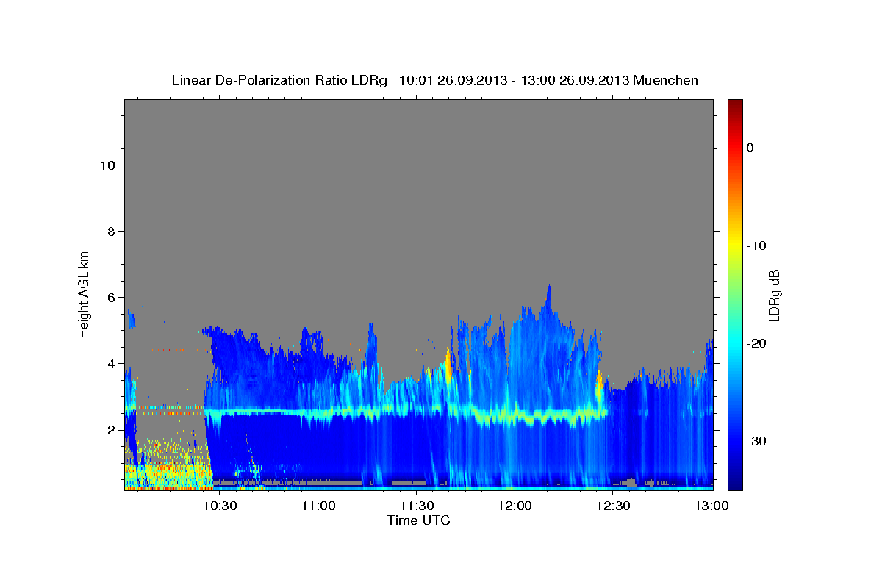Screen dimensions: 882x588
Task: Click the 'Muenchen' location text in title
Action: click(667, 80)
